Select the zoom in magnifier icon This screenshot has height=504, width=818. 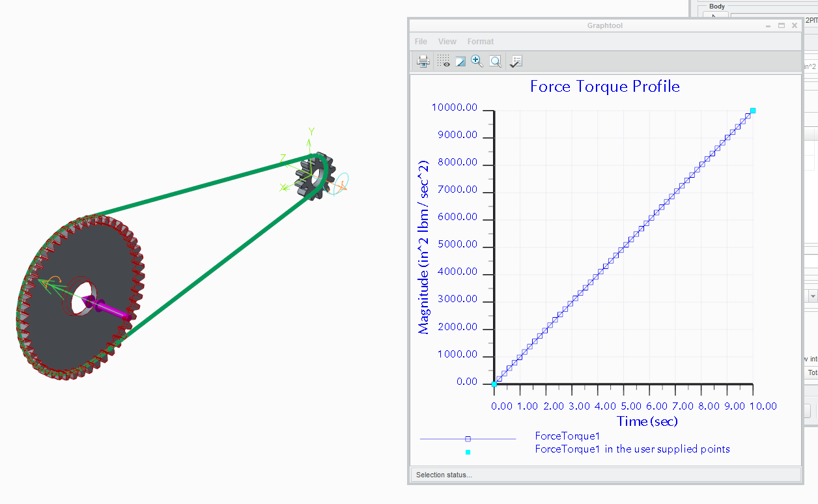click(x=477, y=61)
